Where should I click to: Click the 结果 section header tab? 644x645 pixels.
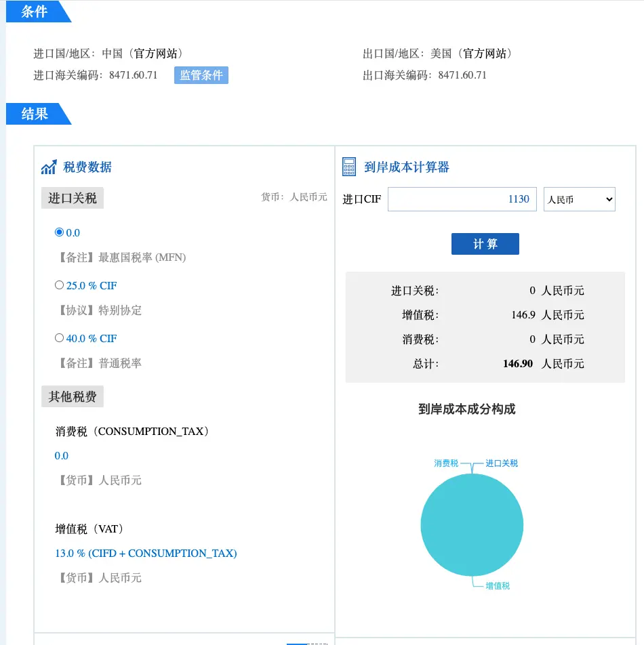[35, 114]
